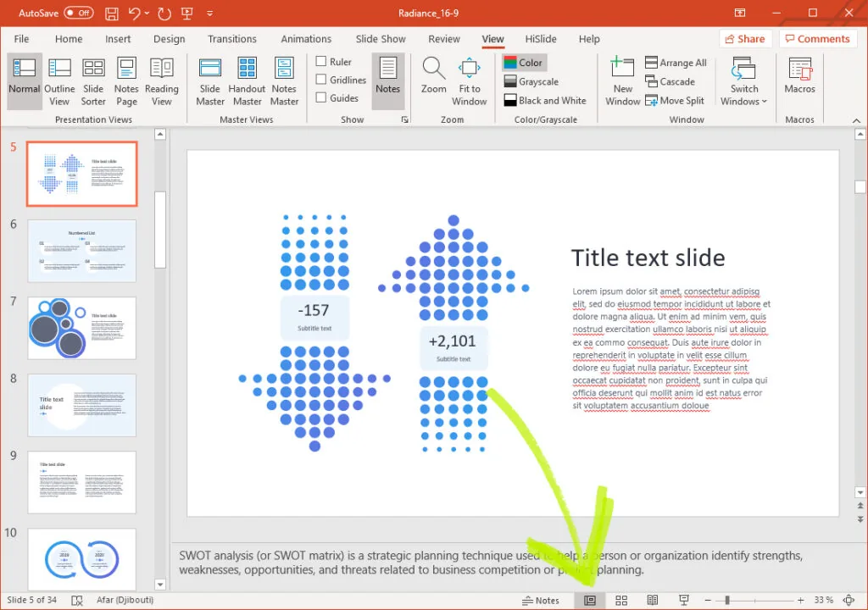This screenshot has height=610, width=868.
Task: Select slide 9 thumbnail
Action: tap(82, 482)
